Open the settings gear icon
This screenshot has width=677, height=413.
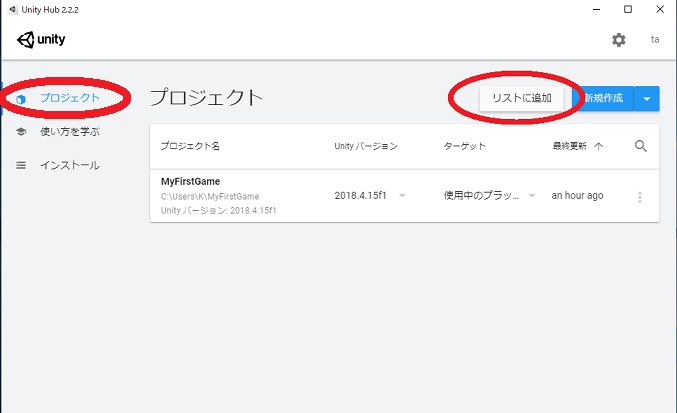pos(619,40)
